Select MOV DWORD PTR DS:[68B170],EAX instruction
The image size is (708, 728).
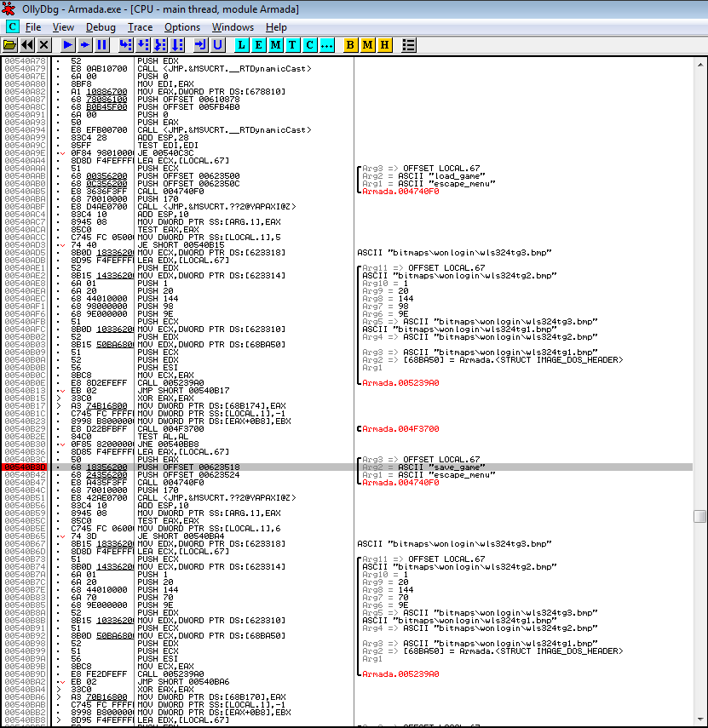click(211, 696)
